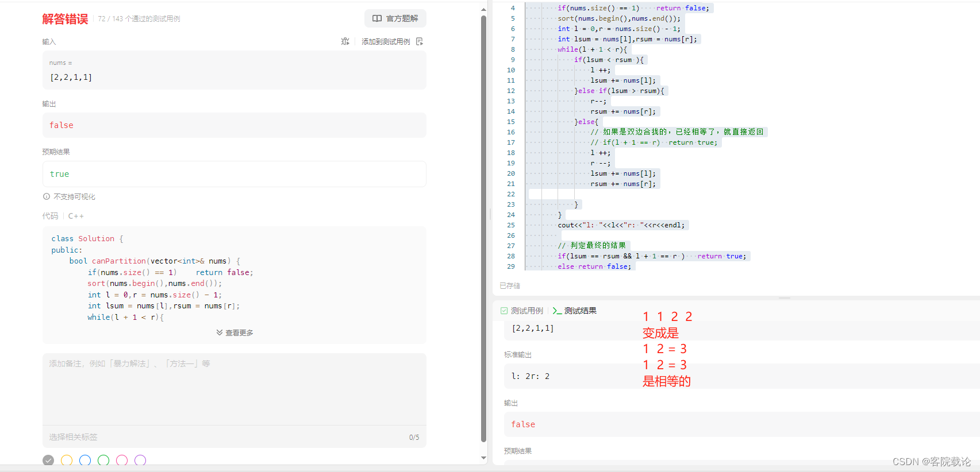Click the 标准输出 value l: 2r: 2
The width and height of the screenshot is (980, 472).
[531, 376]
